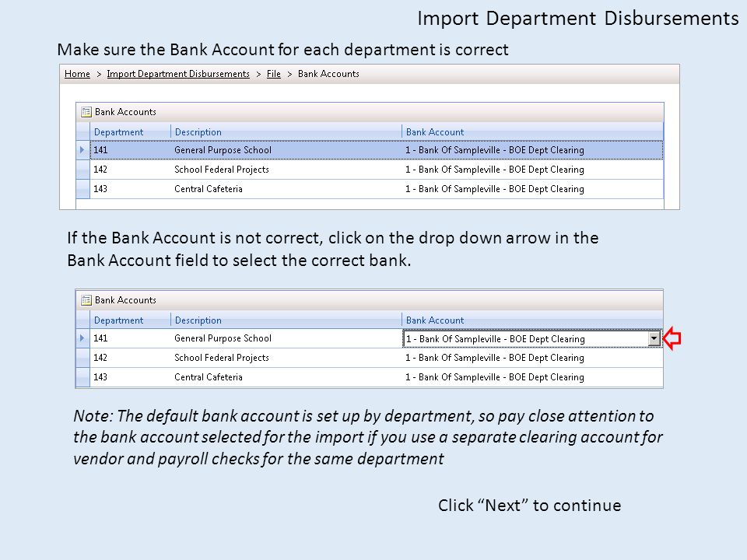The height and width of the screenshot is (560, 747).
Task: Click Description header in lower table
Action: (x=286, y=320)
